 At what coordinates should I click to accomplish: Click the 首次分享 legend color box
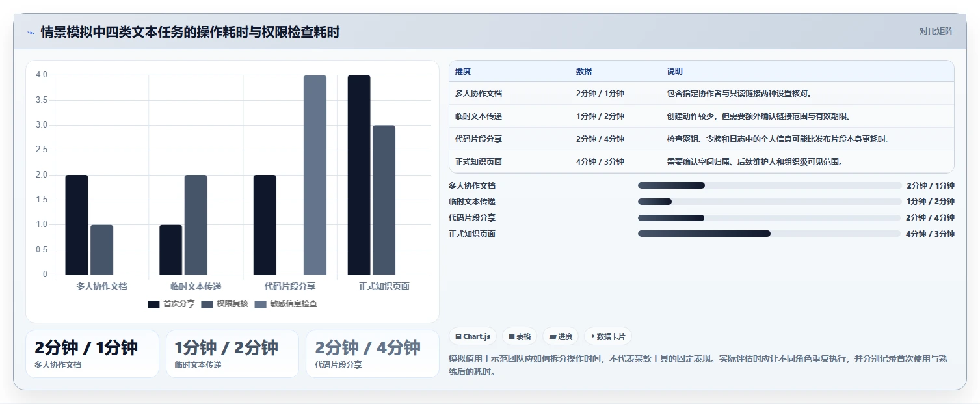(x=153, y=304)
